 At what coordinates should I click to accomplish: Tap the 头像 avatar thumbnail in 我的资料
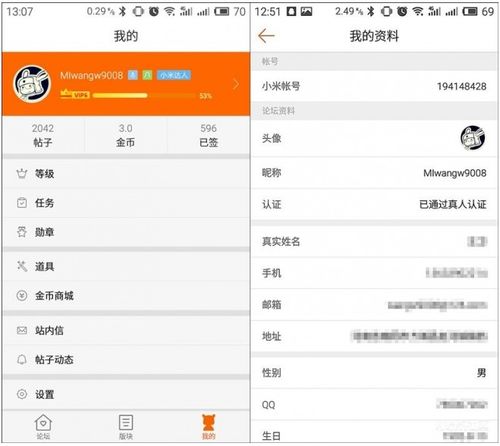(473, 138)
